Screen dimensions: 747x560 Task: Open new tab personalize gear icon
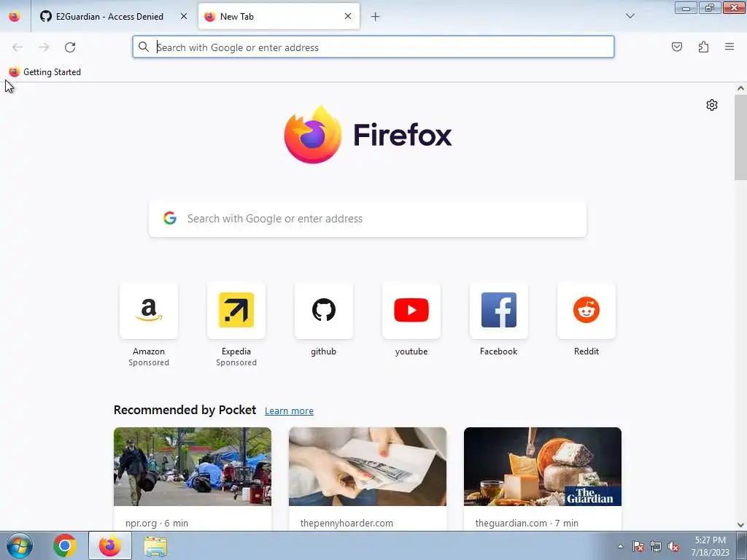pos(712,105)
